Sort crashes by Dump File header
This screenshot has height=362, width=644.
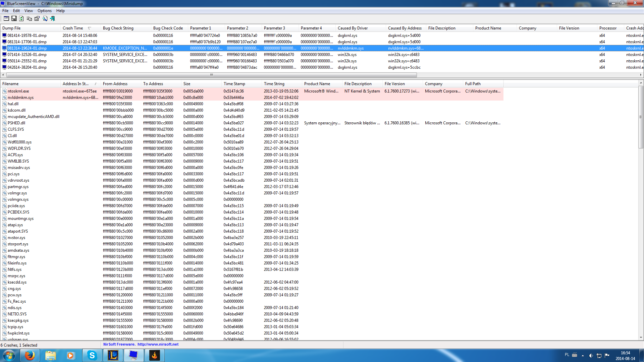pos(30,28)
